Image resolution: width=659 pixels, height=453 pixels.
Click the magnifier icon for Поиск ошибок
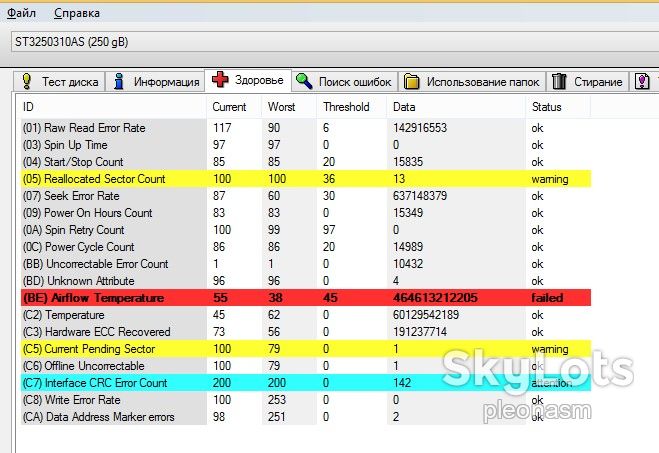click(x=304, y=81)
